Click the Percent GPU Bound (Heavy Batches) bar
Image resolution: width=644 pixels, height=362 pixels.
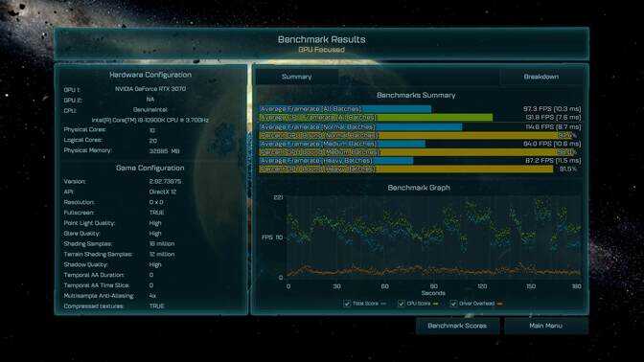(x=406, y=169)
